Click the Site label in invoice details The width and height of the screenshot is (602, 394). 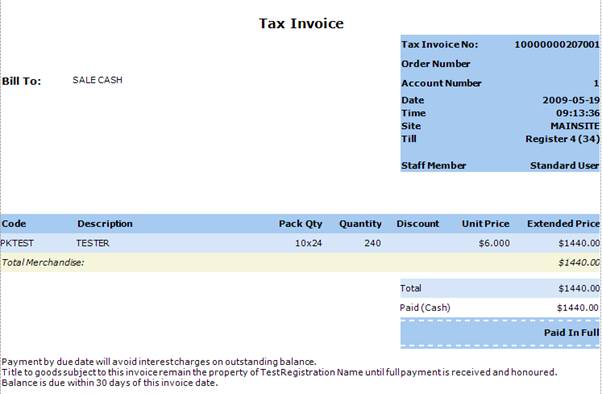click(x=411, y=126)
